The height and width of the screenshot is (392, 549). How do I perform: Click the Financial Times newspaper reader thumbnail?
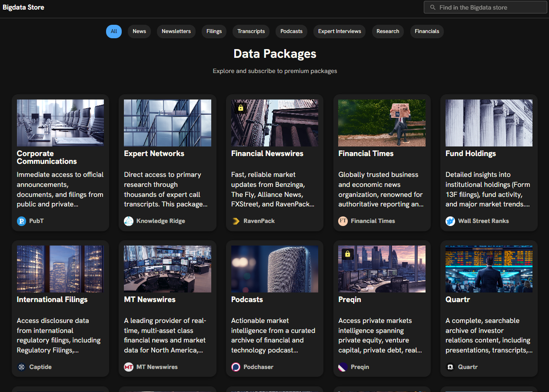click(382, 123)
